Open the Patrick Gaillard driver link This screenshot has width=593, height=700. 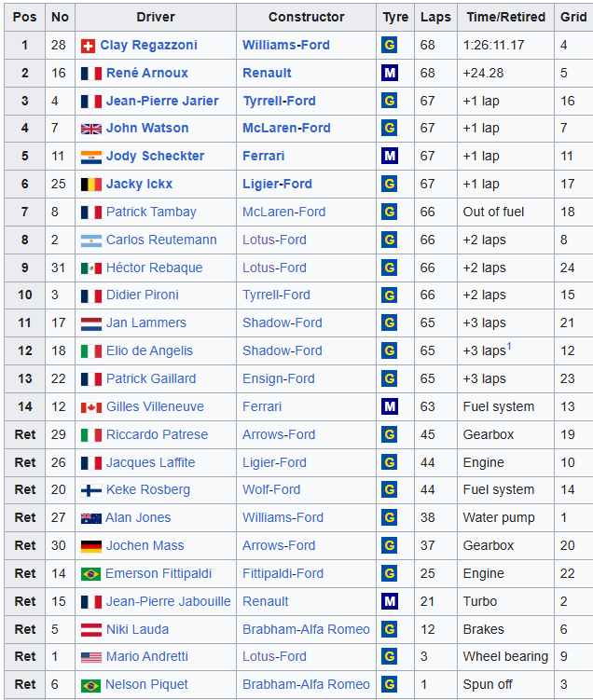[151, 378]
